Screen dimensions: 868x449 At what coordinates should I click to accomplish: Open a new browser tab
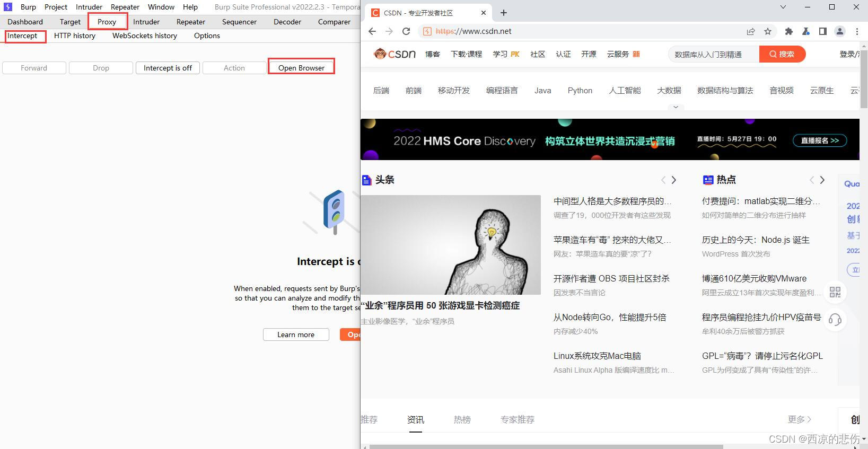pos(504,13)
